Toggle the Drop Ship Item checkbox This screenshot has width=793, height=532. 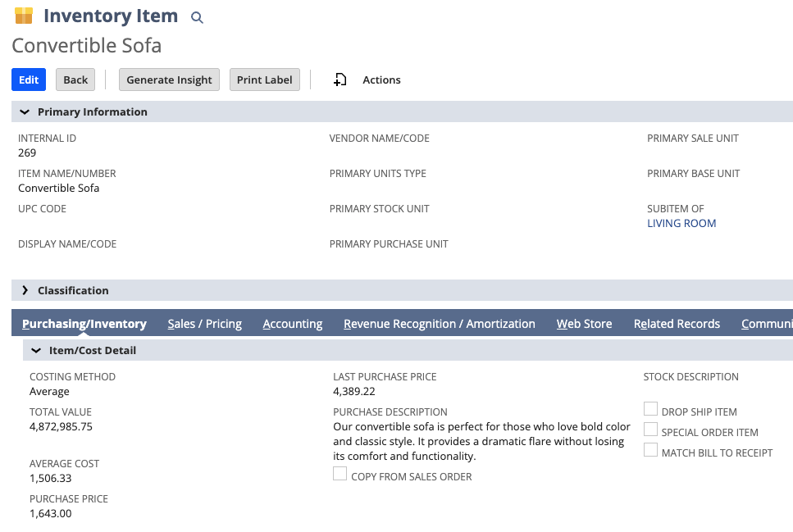pos(650,408)
